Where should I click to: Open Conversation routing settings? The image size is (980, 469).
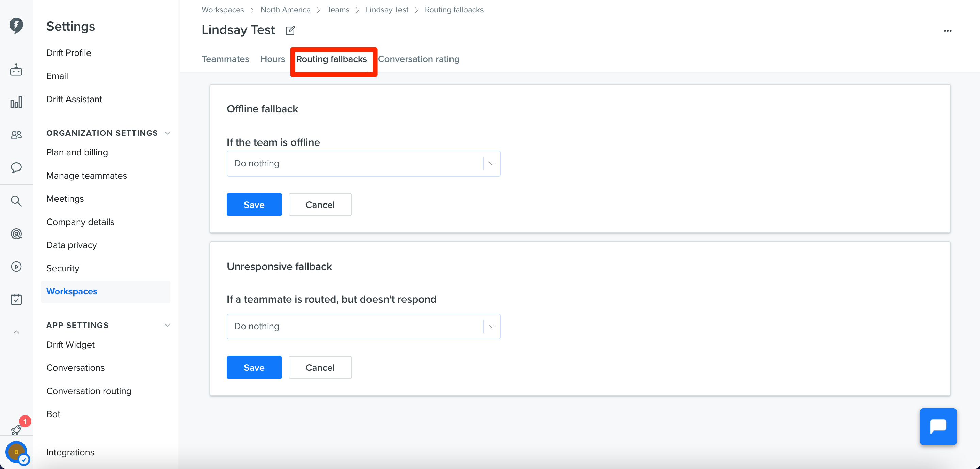click(x=89, y=391)
